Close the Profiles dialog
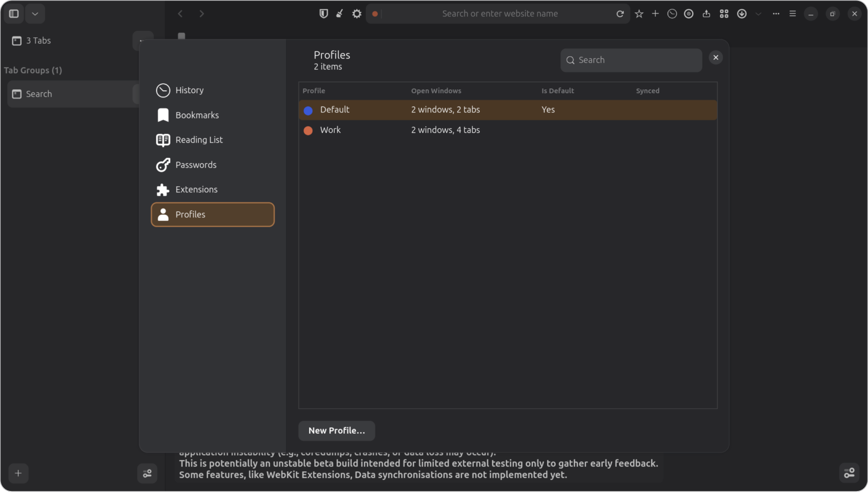 click(x=715, y=58)
